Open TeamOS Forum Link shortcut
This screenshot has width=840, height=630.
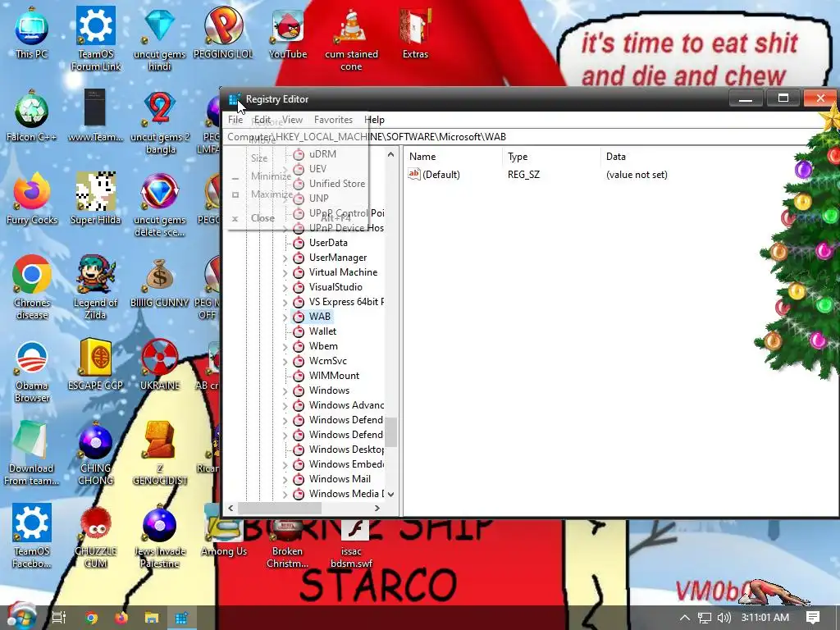tap(96, 39)
